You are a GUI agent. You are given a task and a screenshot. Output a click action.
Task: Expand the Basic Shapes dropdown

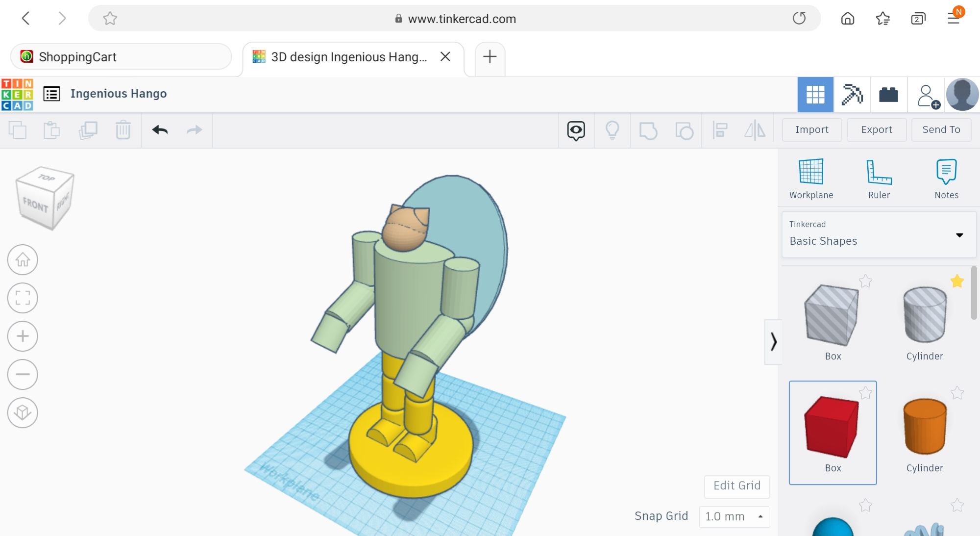[x=959, y=235]
